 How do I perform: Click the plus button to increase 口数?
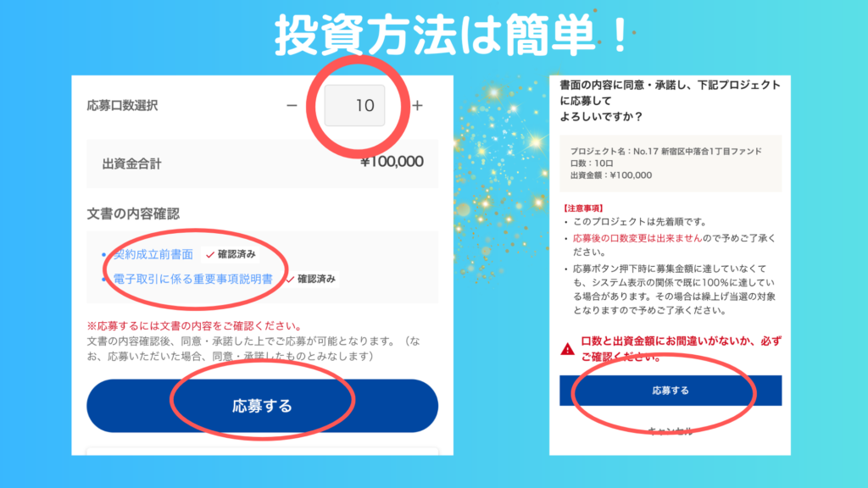417,106
